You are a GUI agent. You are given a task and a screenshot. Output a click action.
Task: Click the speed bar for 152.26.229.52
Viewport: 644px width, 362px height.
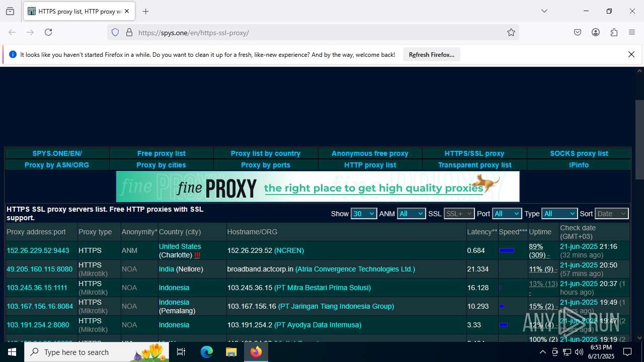(x=507, y=250)
